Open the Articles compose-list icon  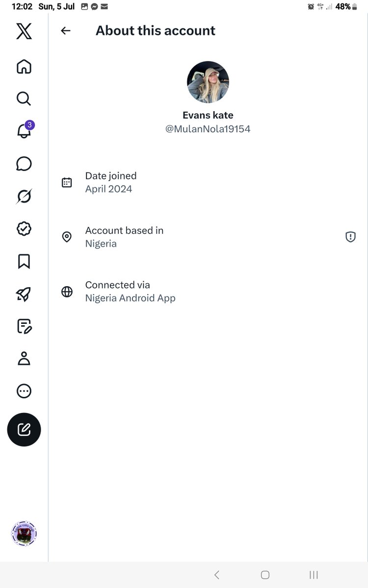[24, 326]
